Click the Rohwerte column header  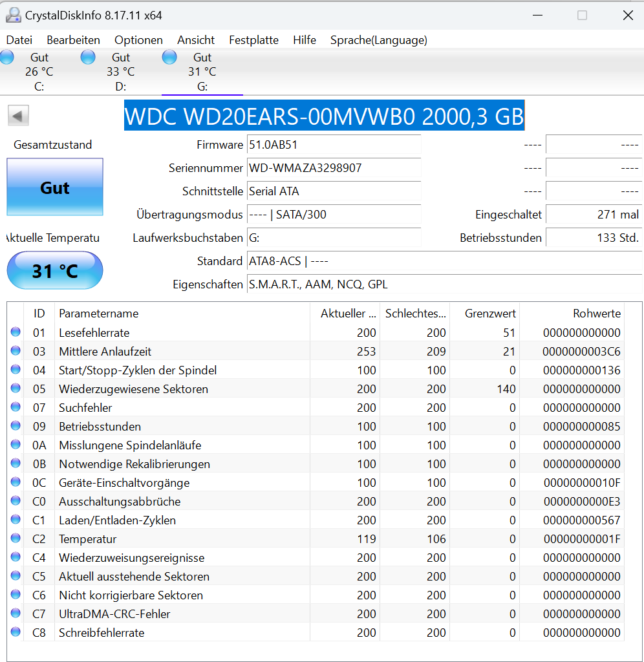tap(572, 314)
